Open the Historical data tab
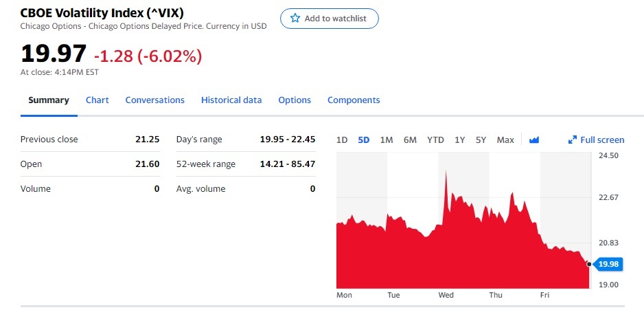The width and height of the screenshot is (644, 321). pyautogui.click(x=231, y=100)
